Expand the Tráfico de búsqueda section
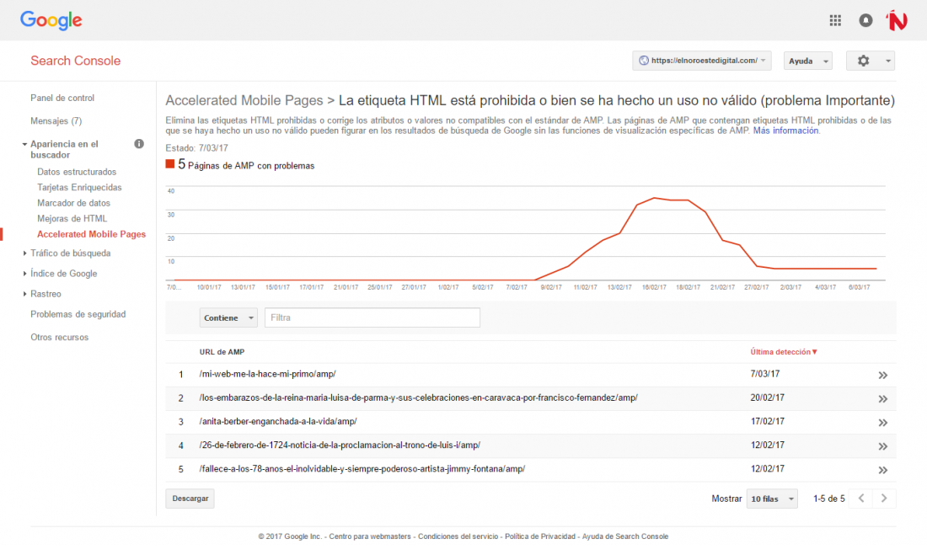The height and width of the screenshot is (560, 927). tap(24, 253)
